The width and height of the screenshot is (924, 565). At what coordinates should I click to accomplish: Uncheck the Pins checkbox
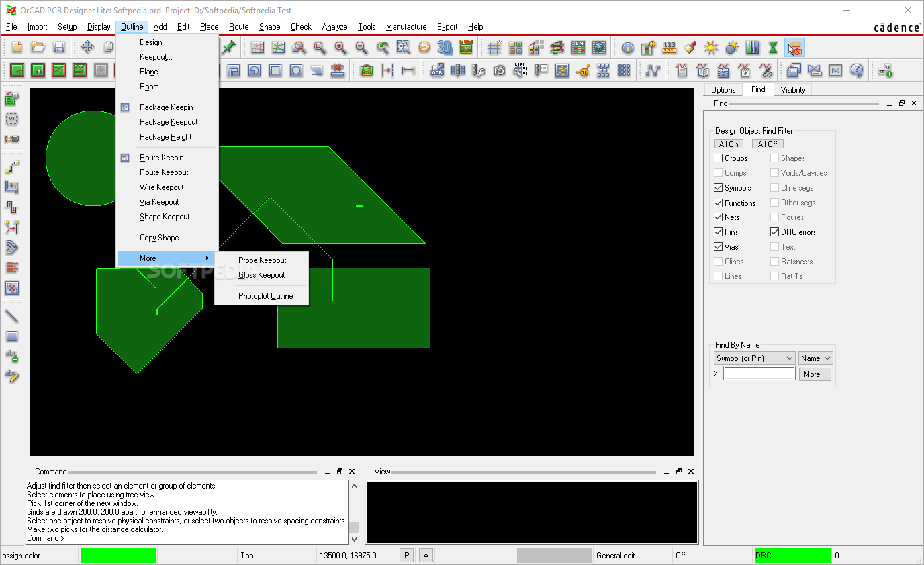point(719,232)
